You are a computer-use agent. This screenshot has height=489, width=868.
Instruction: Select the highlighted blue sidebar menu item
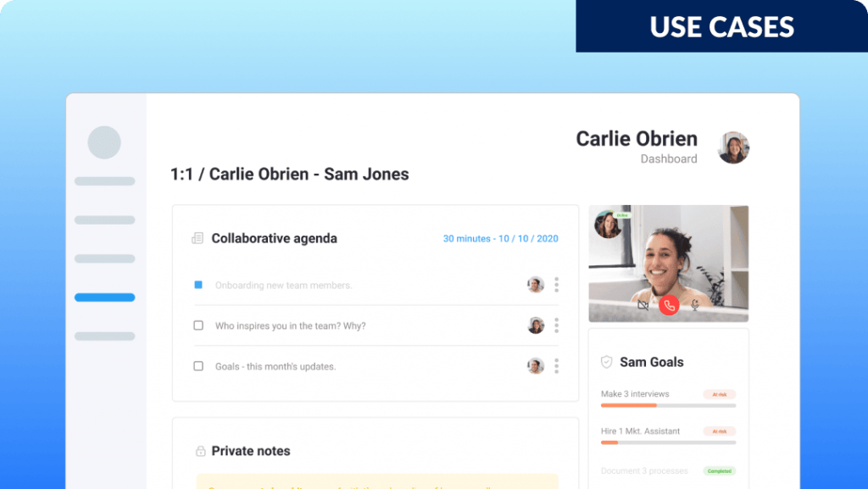coord(104,297)
